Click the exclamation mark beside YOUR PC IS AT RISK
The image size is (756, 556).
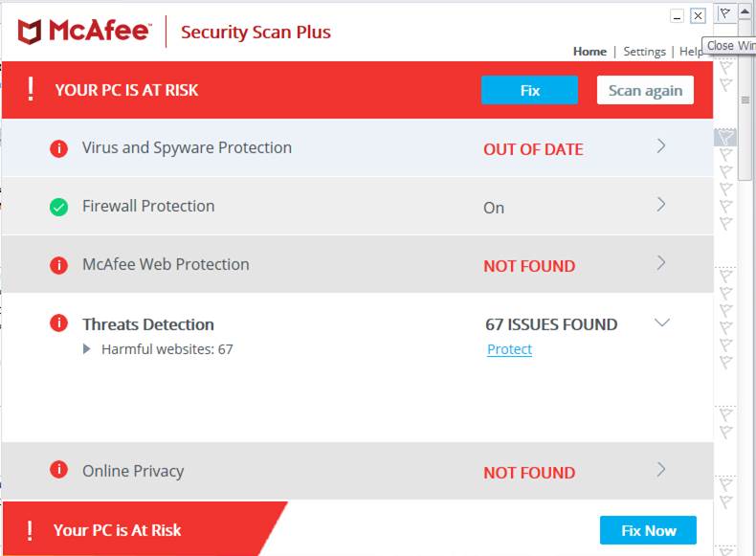click(x=31, y=90)
